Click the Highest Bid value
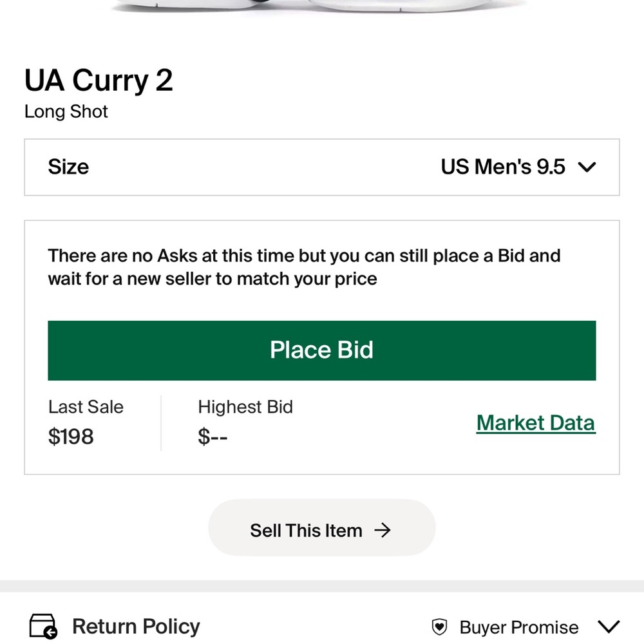Viewport: 644px width, 644px height. point(213,437)
